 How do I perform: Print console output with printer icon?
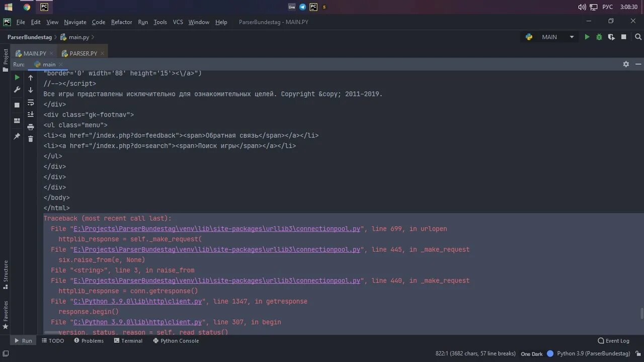tap(31, 127)
